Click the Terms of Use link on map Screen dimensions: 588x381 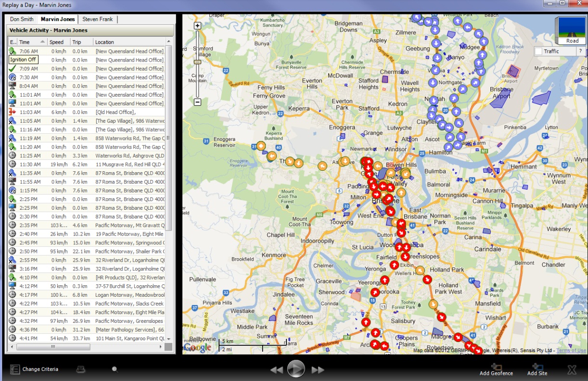(571, 351)
